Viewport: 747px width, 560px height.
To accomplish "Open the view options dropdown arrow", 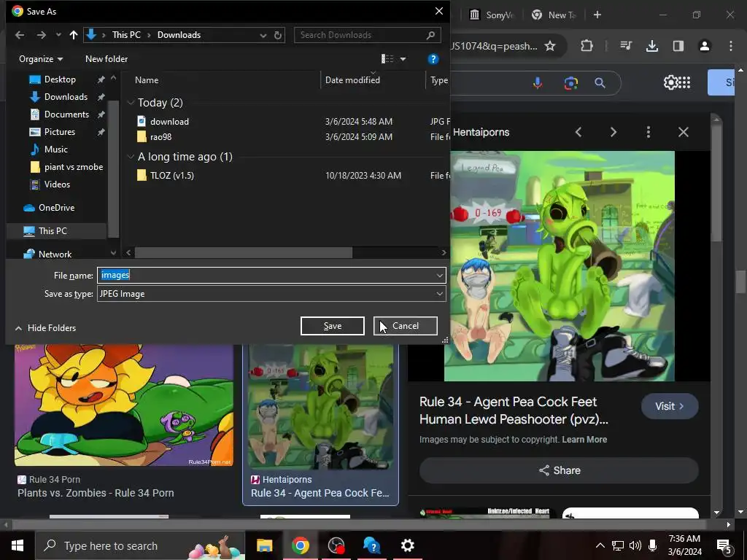I will [403, 59].
